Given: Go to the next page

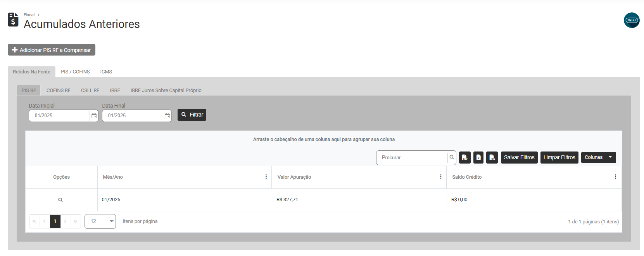Looking at the screenshot, I should click(x=66, y=221).
